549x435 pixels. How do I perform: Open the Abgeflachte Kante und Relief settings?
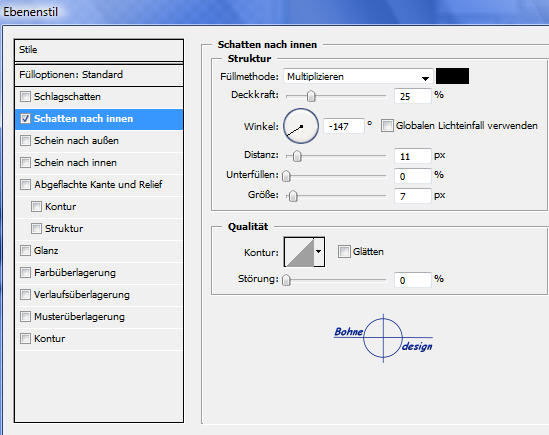tap(98, 185)
